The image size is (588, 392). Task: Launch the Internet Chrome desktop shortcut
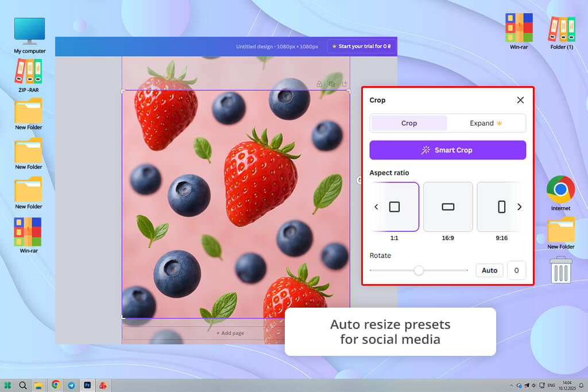(x=560, y=193)
